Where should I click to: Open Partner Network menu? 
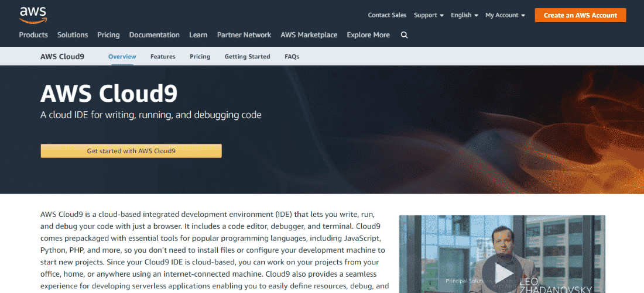click(244, 35)
